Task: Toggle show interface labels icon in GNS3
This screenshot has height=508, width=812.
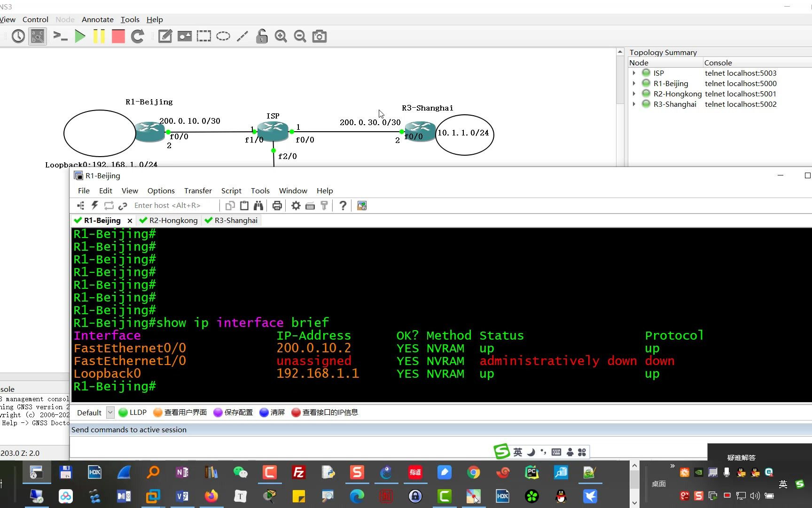Action: (x=38, y=36)
